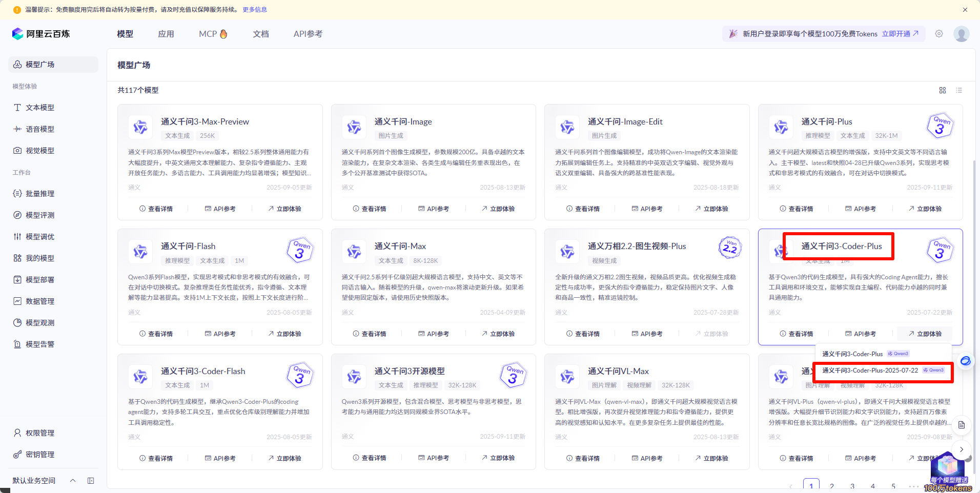980x493 pixels.
Task: View details of 通义万相2.2-图生视频-Plus
Action: click(583, 334)
